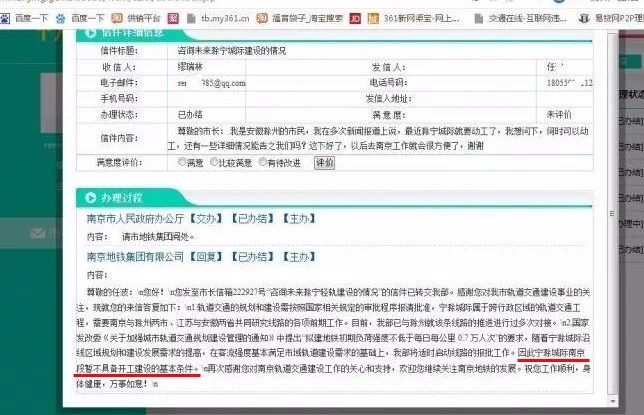Screen dimensions: 644x415
Task: Select the 比较满意 radio button
Action: pos(214,162)
